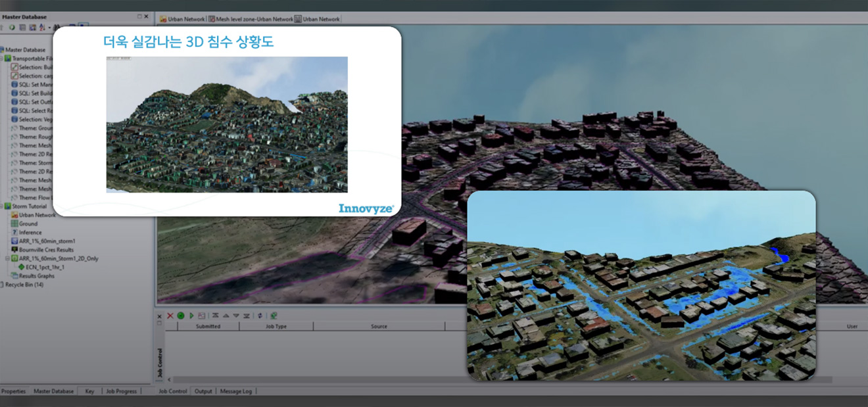Screen dimensions: 868x407
Task: Move job up triangle icon
Action: (x=226, y=316)
